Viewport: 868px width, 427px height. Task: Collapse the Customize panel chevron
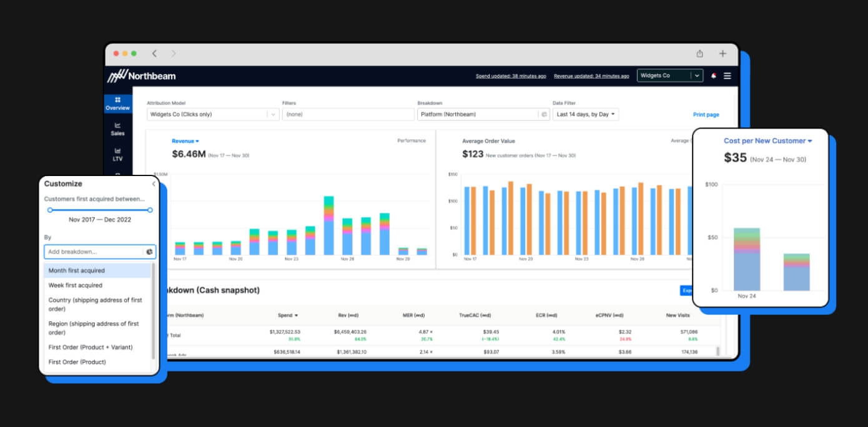(154, 184)
